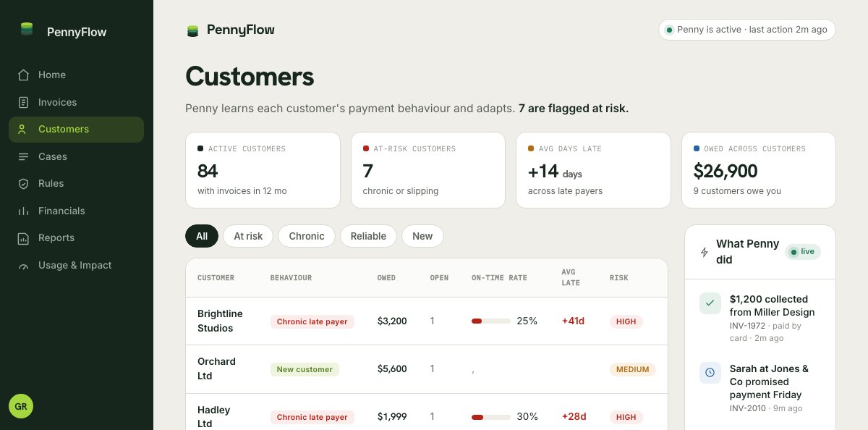868x430 pixels.
Task: Click the HIGH risk badge for Brightline Studios
Action: pyautogui.click(x=626, y=321)
